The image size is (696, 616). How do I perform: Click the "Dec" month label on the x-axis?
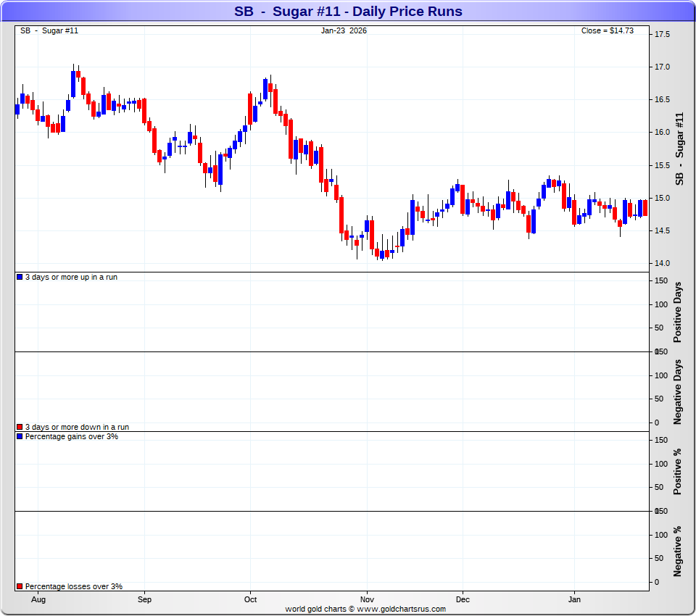click(x=463, y=600)
